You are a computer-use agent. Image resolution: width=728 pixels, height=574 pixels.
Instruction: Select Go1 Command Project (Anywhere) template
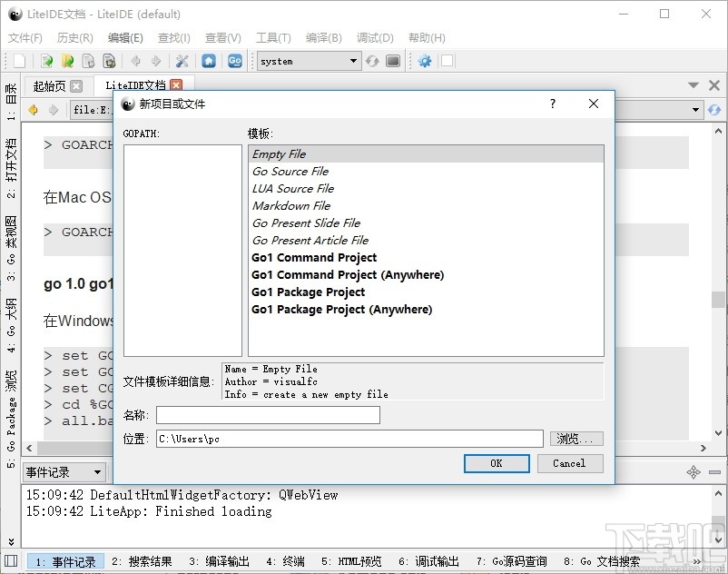426,275
